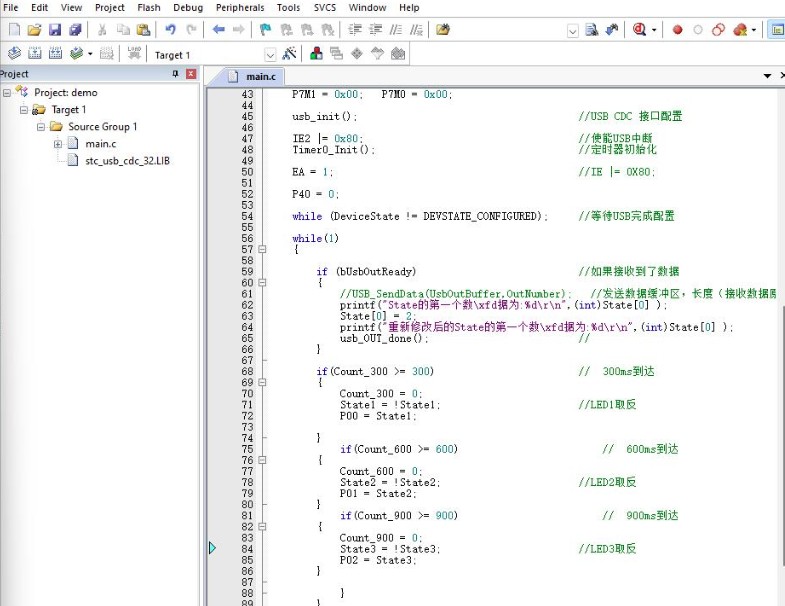Close the Project panel
Screen dimensions: 785x606
(x=191, y=74)
